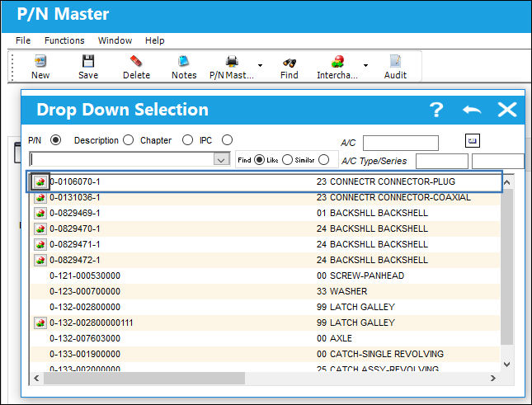Click the P/N Master print icon
This screenshot has height=405, width=532.
coord(232,61)
